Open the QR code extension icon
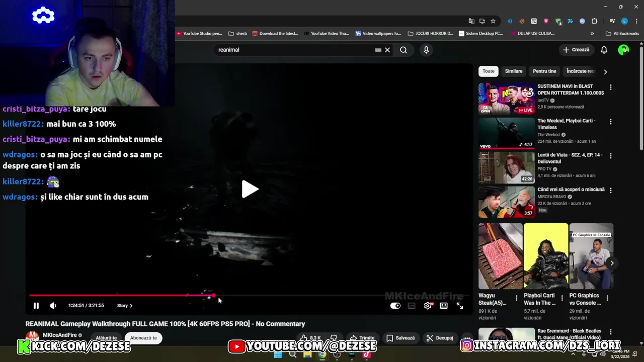This screenshot has height=362, width=644. (534, 21)
